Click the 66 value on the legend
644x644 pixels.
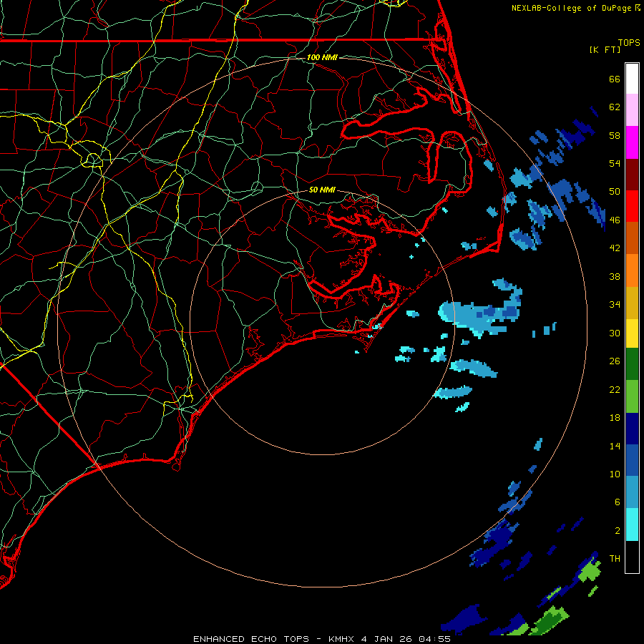tap(615, 79)
